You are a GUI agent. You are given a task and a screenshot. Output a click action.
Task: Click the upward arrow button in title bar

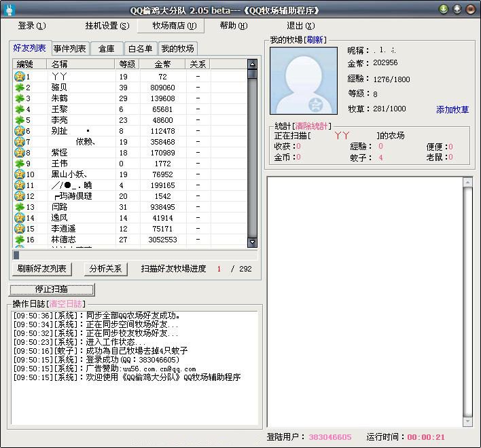pos(457,10)
